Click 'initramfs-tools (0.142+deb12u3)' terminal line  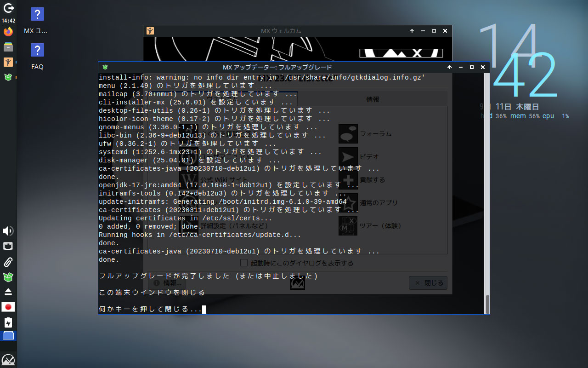click(223, 193)
